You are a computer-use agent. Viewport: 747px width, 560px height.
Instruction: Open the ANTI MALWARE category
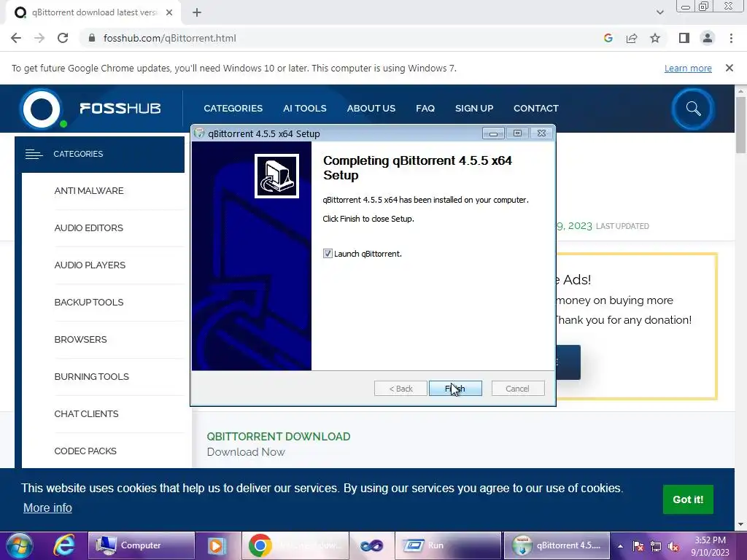point(88,191)
